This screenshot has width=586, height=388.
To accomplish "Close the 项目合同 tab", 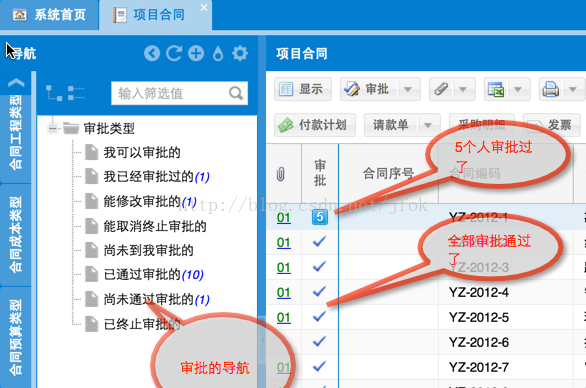I will tap(204, 7).
